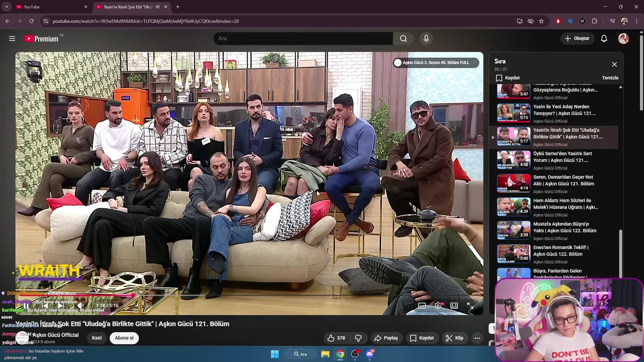The image size is (644, 362).
Task: Enter fullscreen mode
Action: 470,305
